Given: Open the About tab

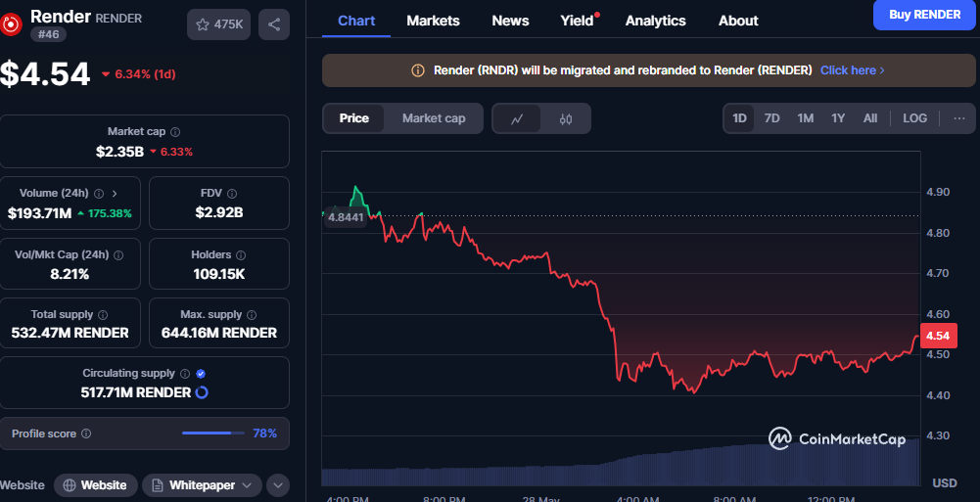Looking at the screenshot, I should coord(738,21).
